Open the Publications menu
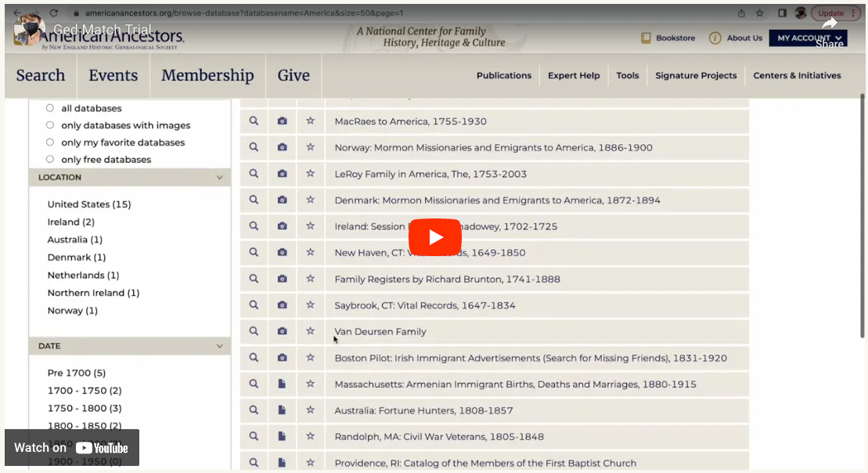Screen dimensions: 868x473 (x=504, y=75)
